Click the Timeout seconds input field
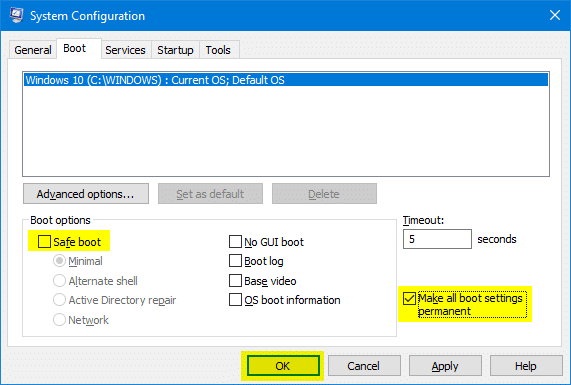The width and height of the screenshot is (571, 385). (x=437, y=239)
